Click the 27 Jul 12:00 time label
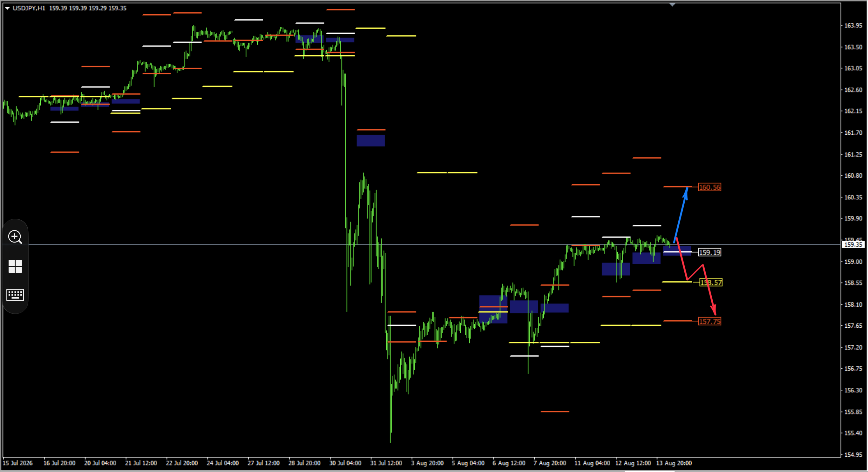The image size is (868, 472). tap(263, 463)
